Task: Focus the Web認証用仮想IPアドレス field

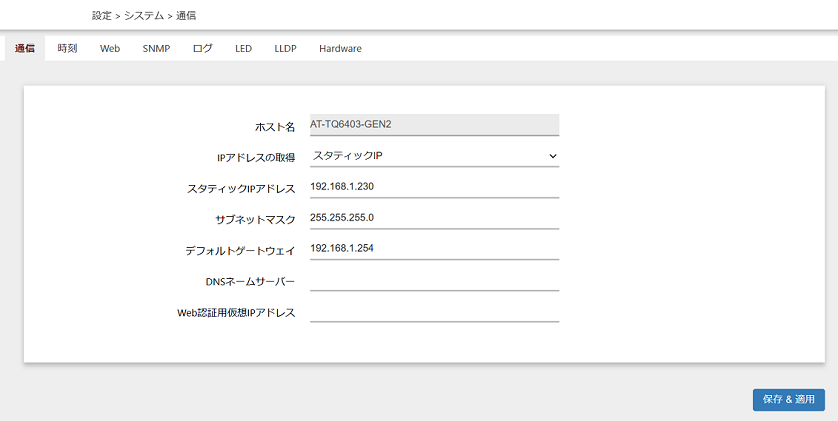Action: [434, 311]
